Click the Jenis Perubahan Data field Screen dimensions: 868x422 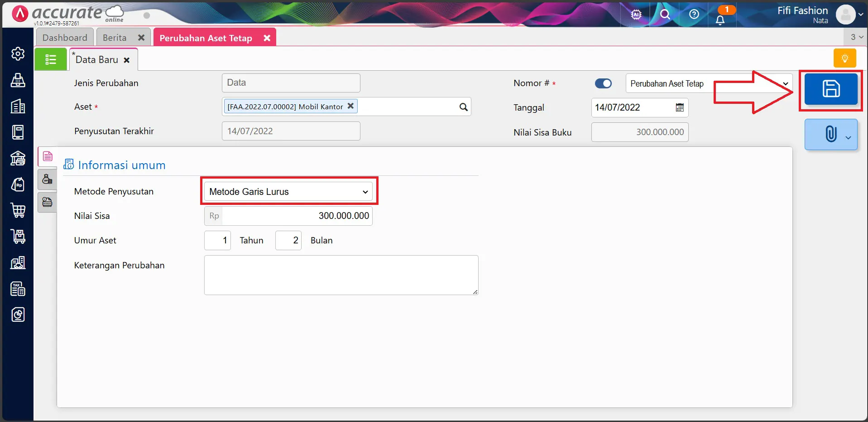(x=291, y=83)
